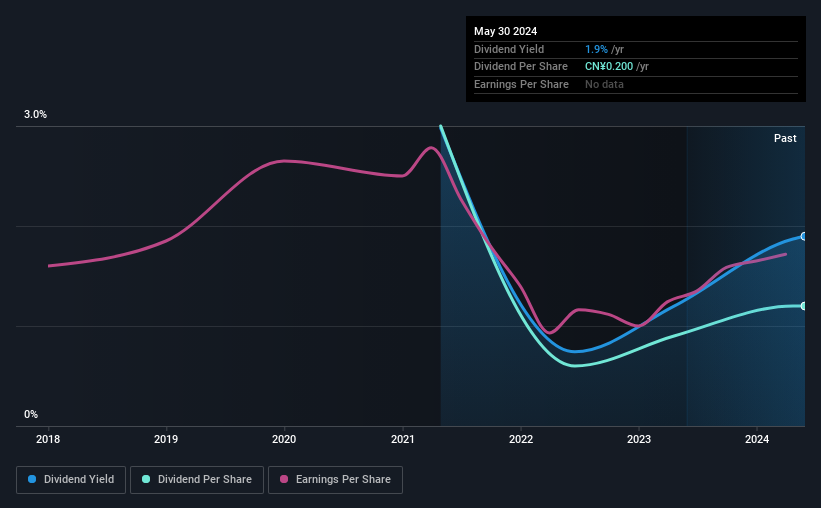
Task: Click the May 30 2024 tooltip date
Action: click(x=505, y=31)
